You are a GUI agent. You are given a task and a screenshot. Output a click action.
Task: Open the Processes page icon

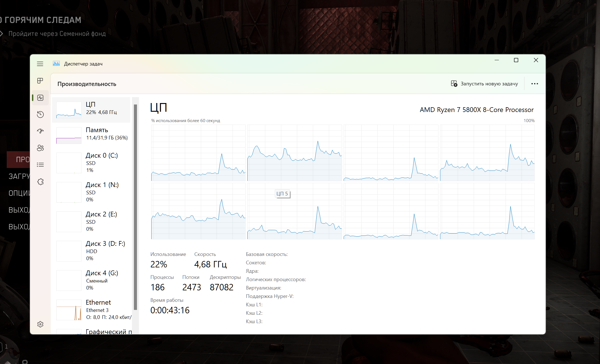click(40, 81)
